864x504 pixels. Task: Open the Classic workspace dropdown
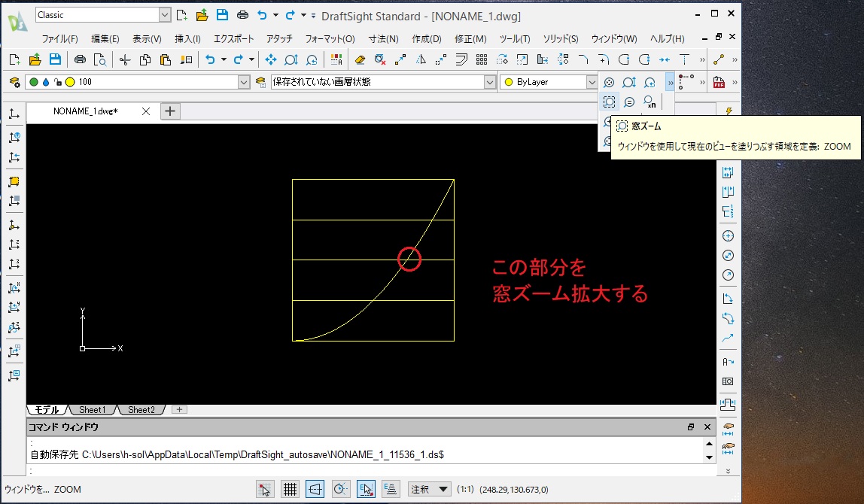(165, 15)
